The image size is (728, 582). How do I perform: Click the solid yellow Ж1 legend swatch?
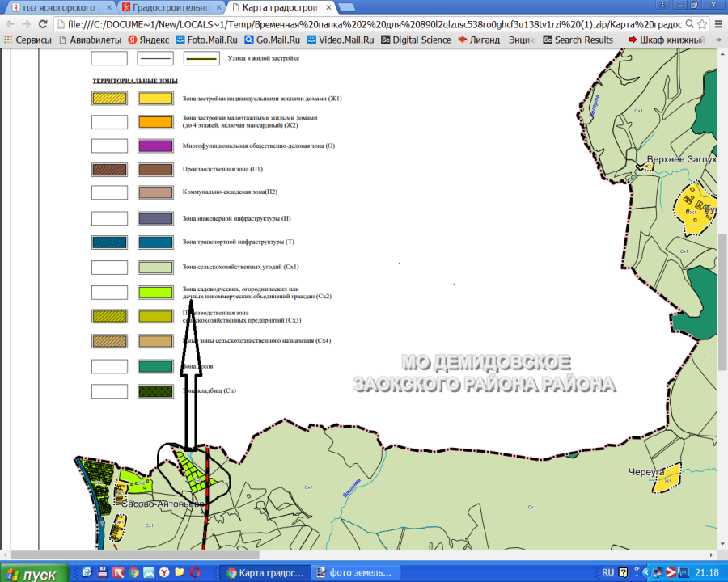[x=155, y=99]
